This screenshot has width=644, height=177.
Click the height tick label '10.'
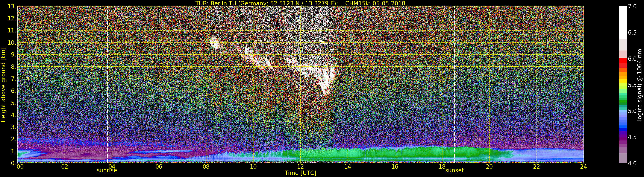[12, 42]
